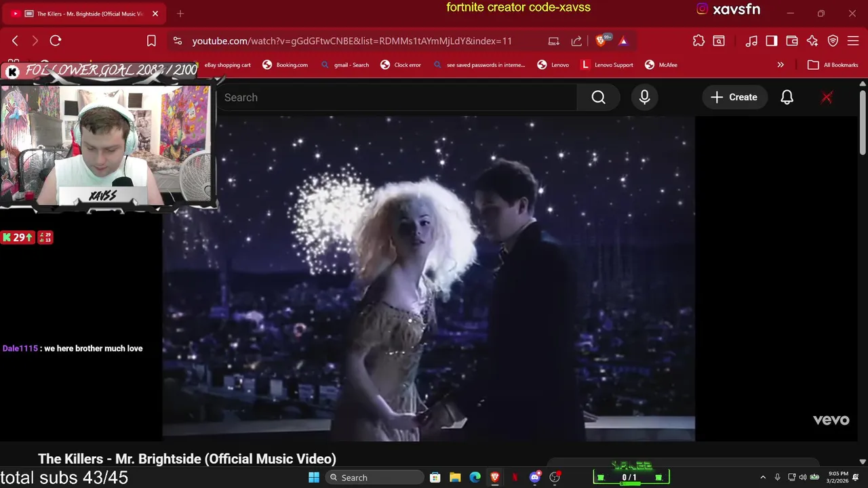Click the Mr. Brightside video player
The height and width of the screenshot is (488, 868).
pos(429,279)
